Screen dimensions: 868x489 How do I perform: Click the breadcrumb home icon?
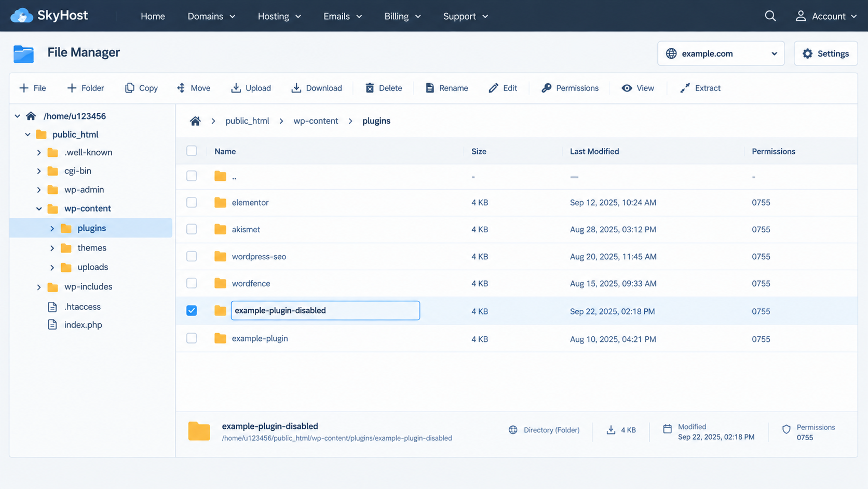pyautogui.click(x=195, y=121)
